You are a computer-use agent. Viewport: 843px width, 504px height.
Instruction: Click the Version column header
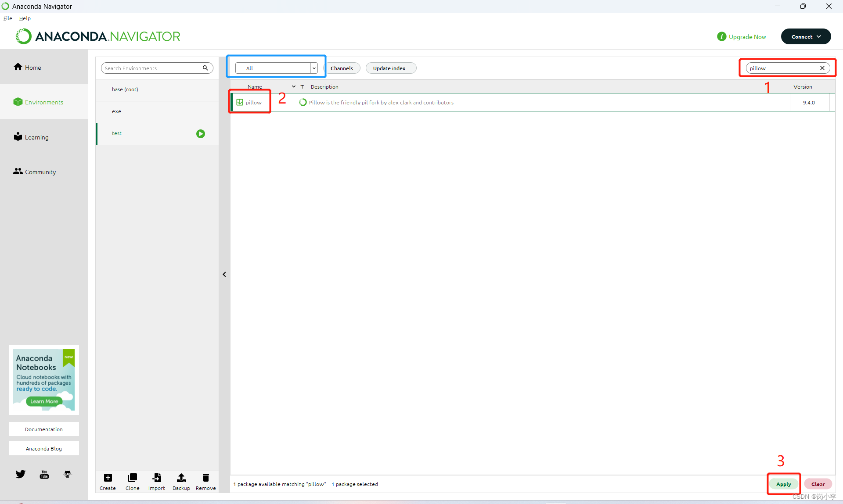click(x=803, y=87)
